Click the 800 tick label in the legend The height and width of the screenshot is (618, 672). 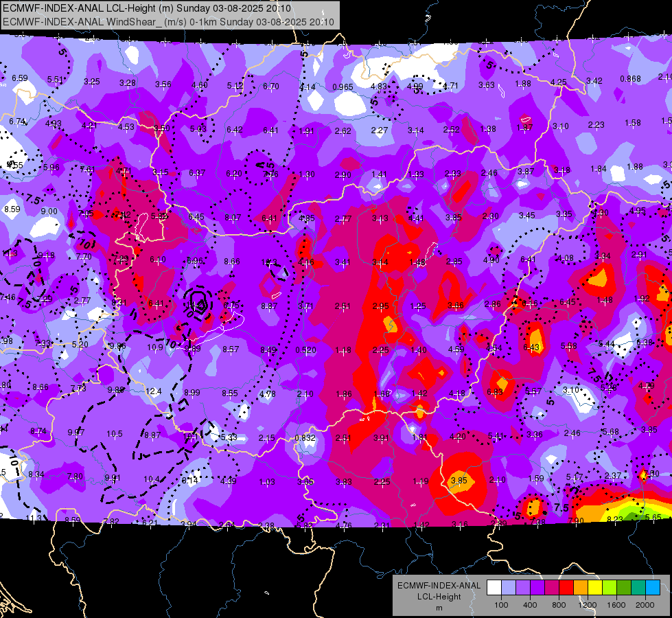click(x=559, y=605)
